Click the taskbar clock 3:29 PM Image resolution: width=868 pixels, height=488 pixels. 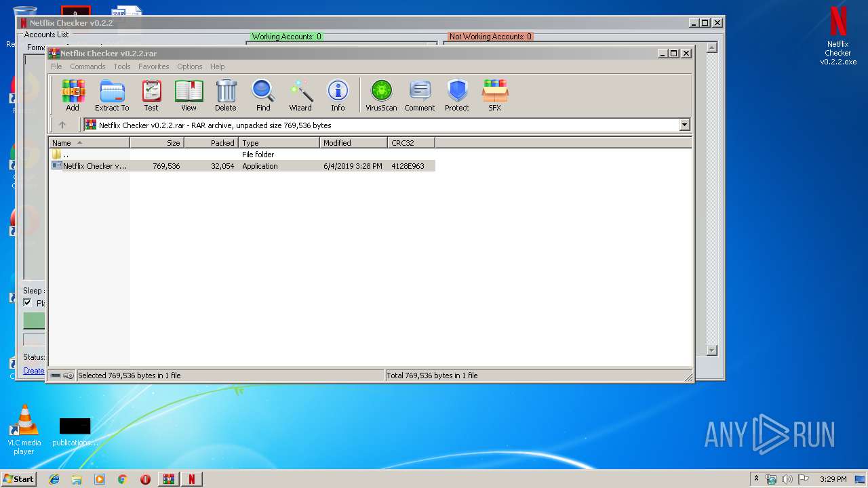[833, 479]
